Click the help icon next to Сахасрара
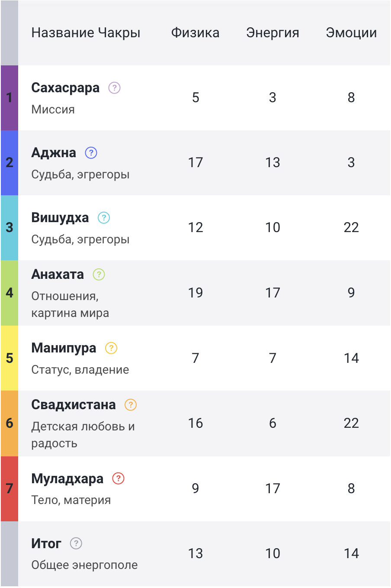The width and height of the screenshot is (391, 588). click(114, 88)
